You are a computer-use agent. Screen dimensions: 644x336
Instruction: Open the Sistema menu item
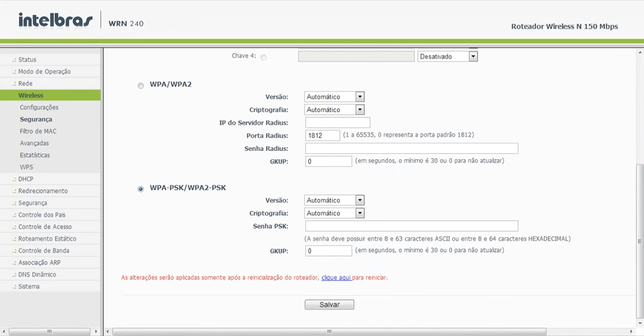(29, 286)
